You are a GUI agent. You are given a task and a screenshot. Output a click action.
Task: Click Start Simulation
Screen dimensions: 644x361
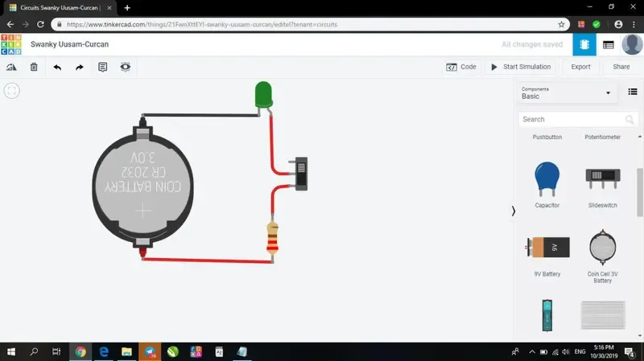click(521, 67)
